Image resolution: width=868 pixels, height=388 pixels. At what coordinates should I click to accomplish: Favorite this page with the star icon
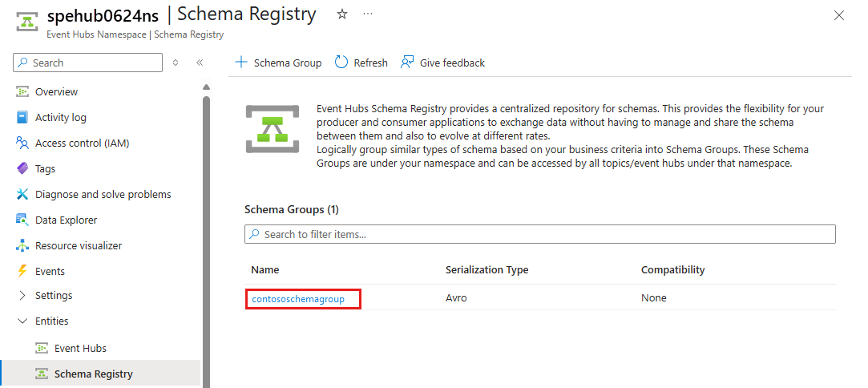342,14
